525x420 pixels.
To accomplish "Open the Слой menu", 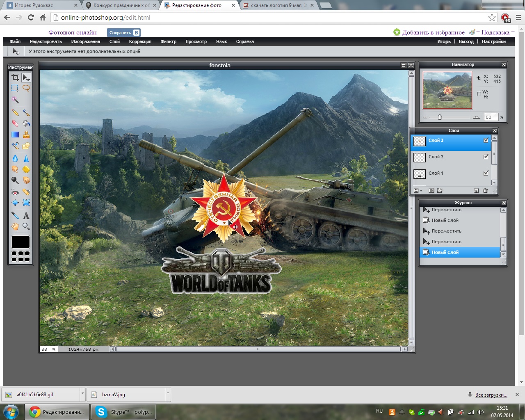I will coord(114,41).
